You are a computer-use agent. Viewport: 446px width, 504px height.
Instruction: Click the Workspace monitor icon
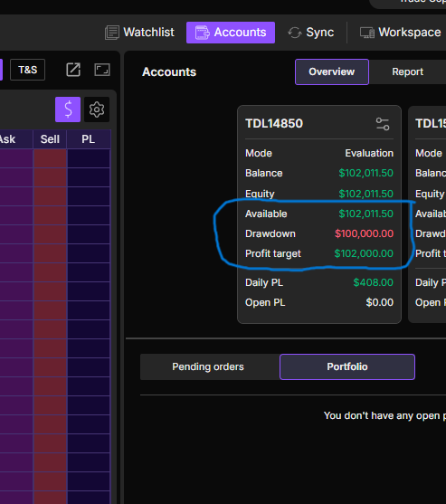pos(367,33)
